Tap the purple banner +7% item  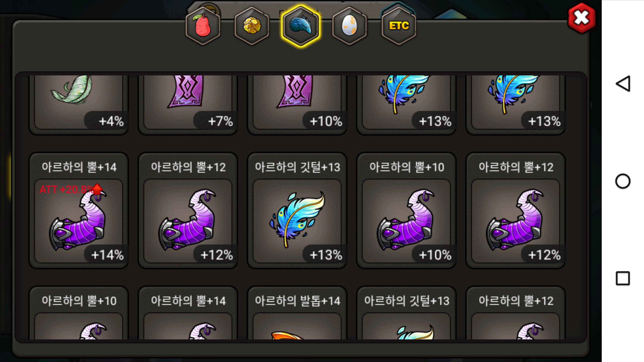(x=188, y=104)
